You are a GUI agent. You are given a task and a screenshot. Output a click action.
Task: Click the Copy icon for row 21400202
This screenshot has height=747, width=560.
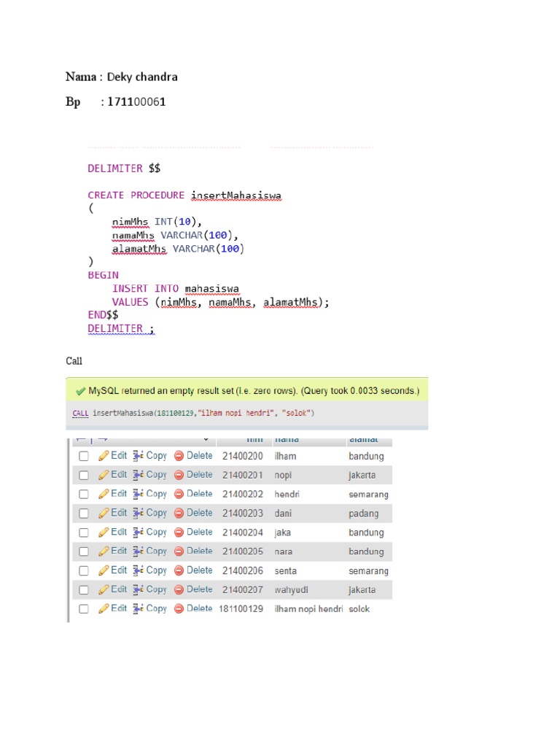138,494
